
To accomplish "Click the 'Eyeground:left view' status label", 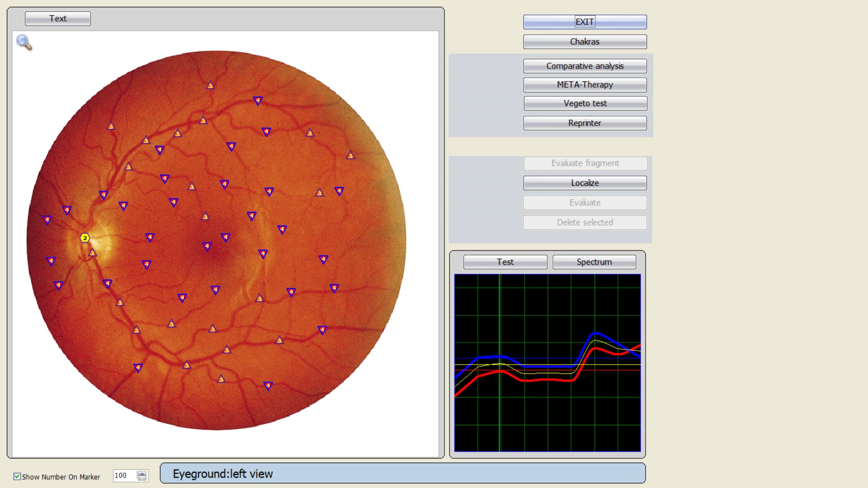I will pyautogui.click(x=403, y=474).
